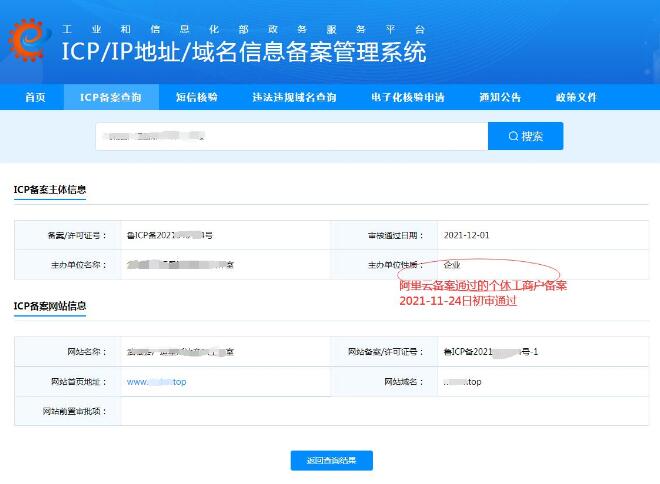Click the 企业 organization type value
Image resolution: width=660 pixels, height=484 pixels.
coord(453,265)
